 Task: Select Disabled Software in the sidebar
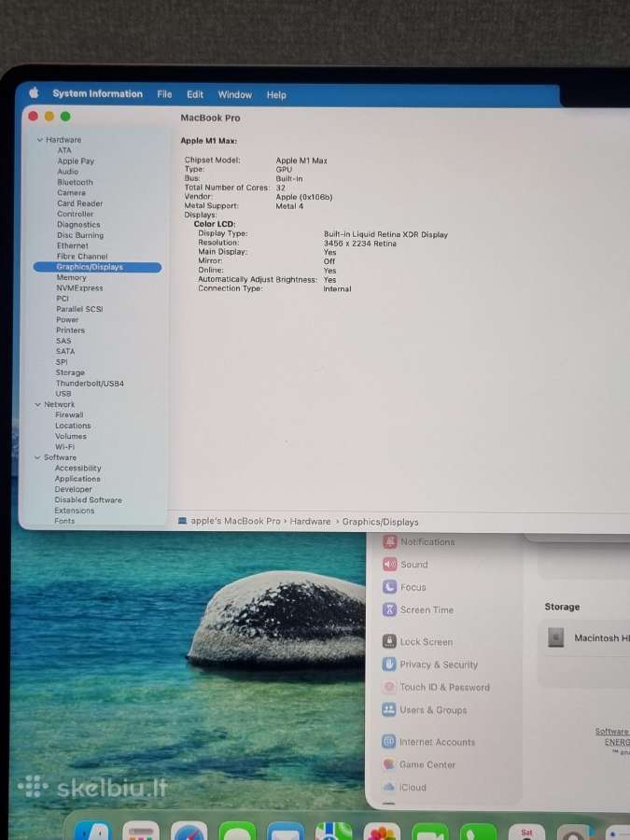click(89, 500)
